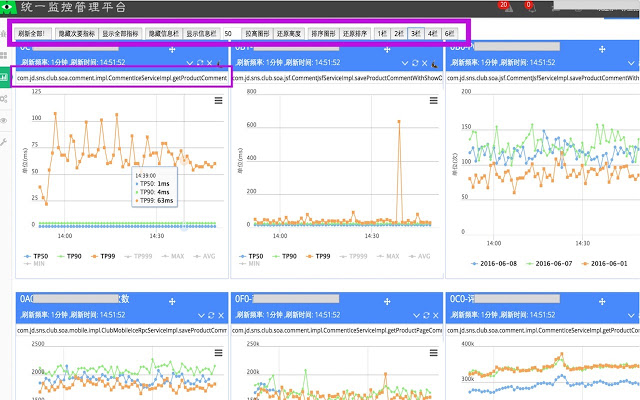Click move handle on the date-comparison panel
Screen dimensions: 640x400
602,49
